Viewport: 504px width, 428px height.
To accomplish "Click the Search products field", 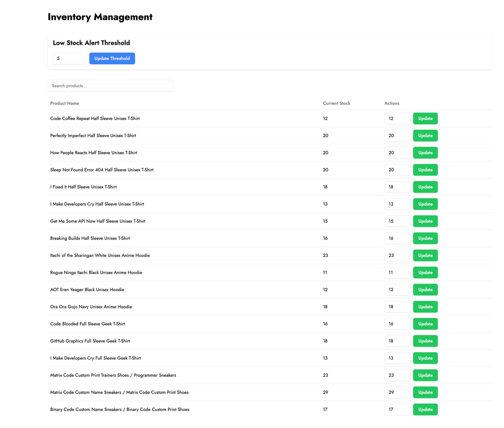I will point(110,86).
